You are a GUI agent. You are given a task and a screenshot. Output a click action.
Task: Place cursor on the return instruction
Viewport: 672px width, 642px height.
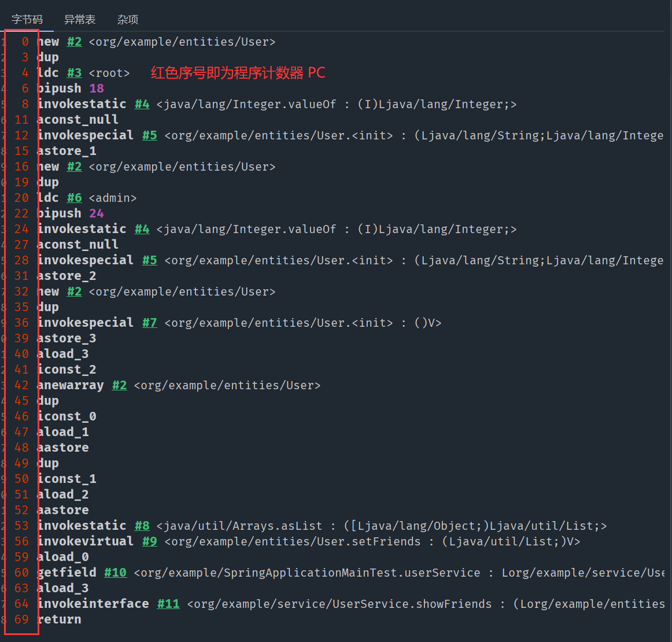59,619
